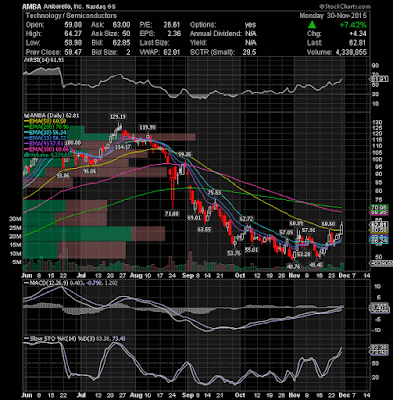This screenshot has width=393, height=400.
Task: Open the StockCharts.com link
Action: tap(344, 6)
